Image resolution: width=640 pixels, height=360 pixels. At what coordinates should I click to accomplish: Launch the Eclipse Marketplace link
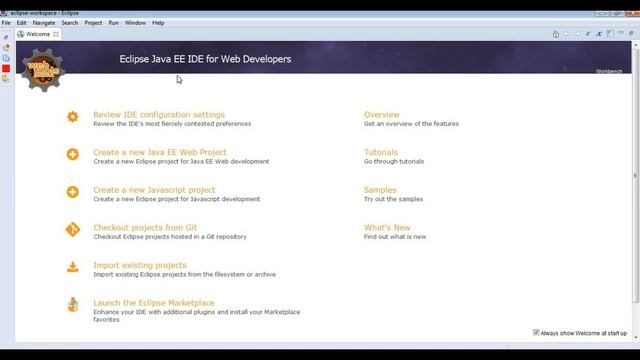(154, 303)
